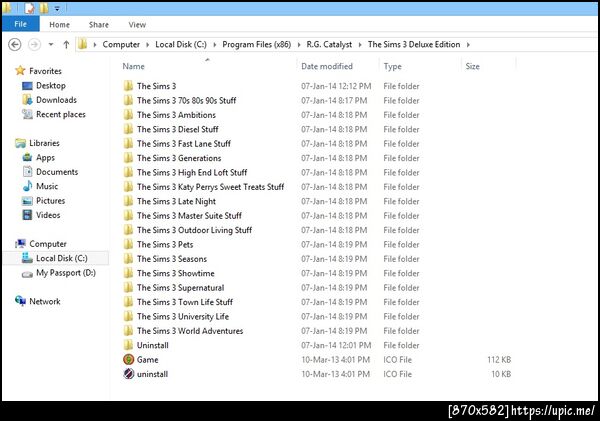Expand the chevron after Program Files (x86)
Screen dimensions: 600x421
[299, 45]
